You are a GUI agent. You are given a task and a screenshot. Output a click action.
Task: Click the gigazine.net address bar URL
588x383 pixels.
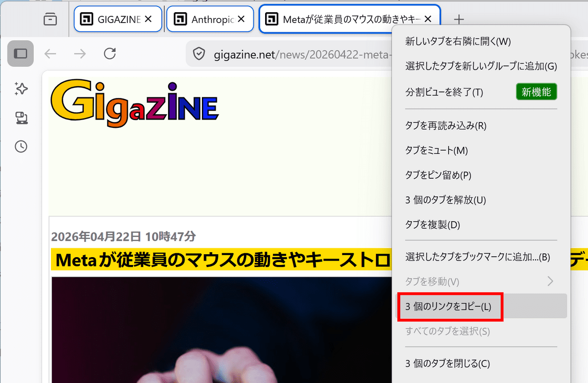tap(302, 54)
